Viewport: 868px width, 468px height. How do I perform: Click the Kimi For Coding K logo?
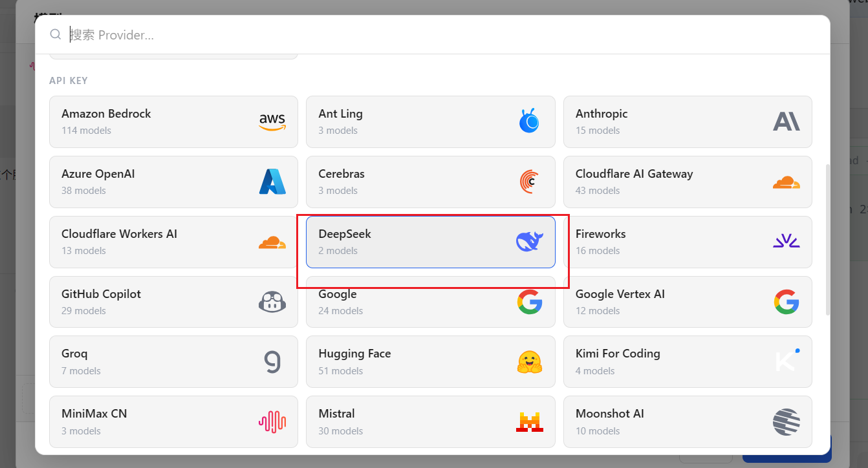click(x=787, y=361)
